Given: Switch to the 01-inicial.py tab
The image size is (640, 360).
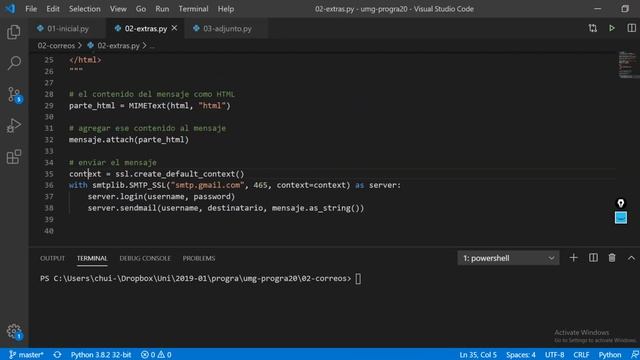Looking at the screenshot, I should [68, 28].
